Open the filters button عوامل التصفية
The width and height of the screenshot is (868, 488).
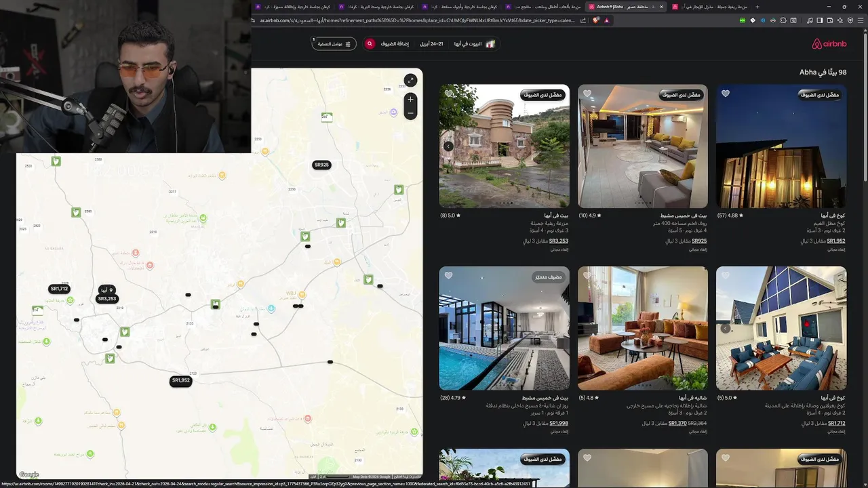point(334,43)
